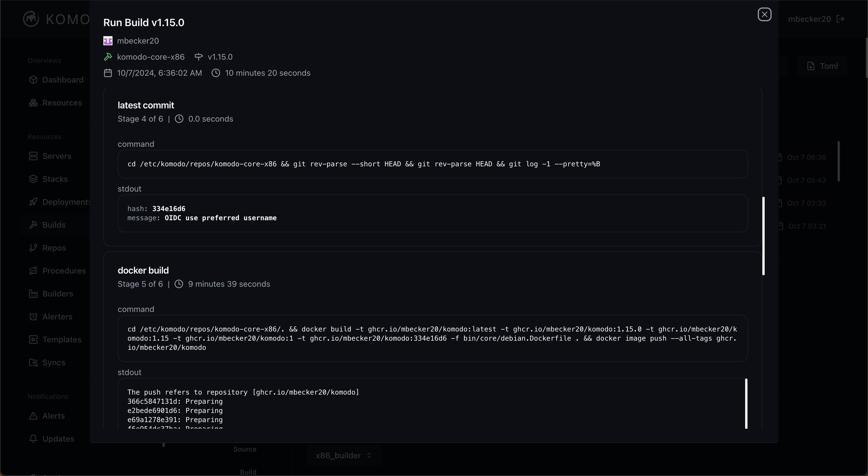Open the x86_builder dropdown selector

pos(343,455)
